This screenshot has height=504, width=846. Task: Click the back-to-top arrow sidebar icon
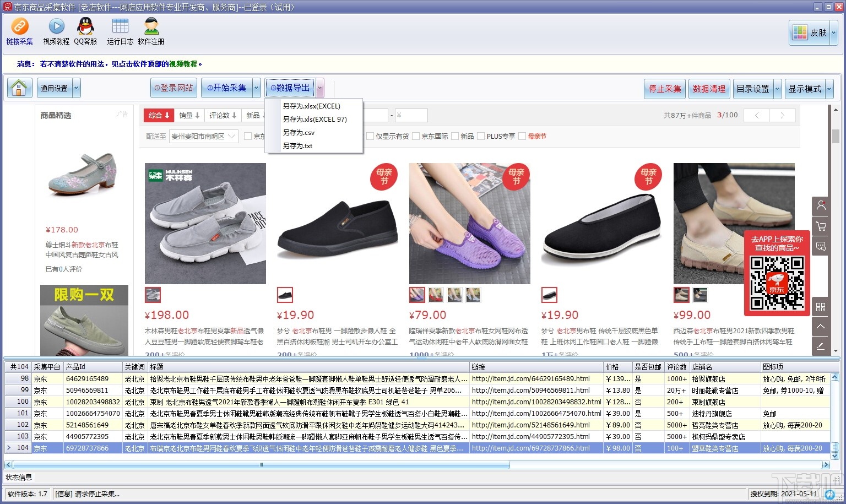click(821, 327)
